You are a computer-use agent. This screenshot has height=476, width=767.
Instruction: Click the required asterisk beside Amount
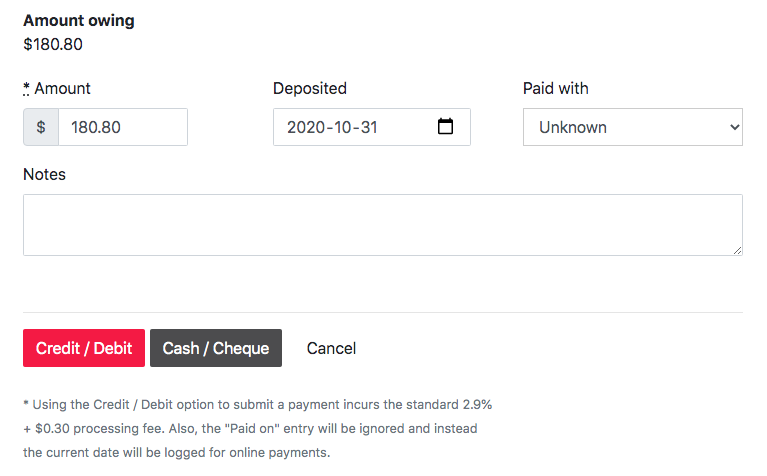click(26, 89)
